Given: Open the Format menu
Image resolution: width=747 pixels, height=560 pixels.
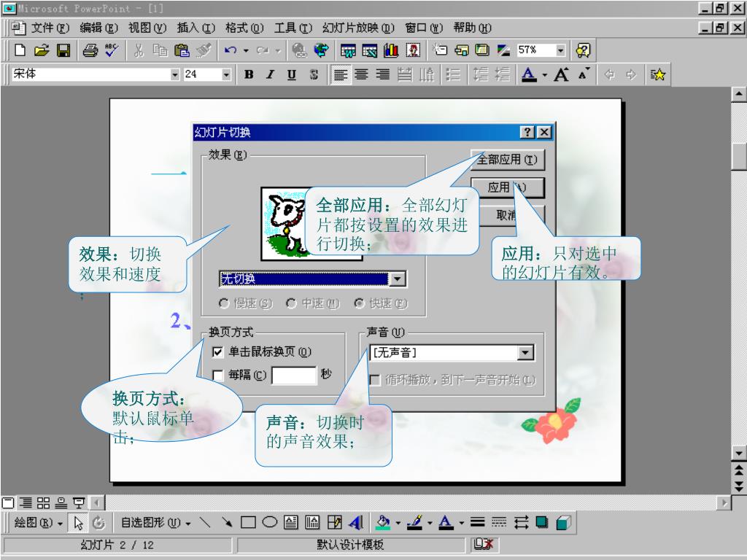Looking at the screenshot, I should click(244, 28).
